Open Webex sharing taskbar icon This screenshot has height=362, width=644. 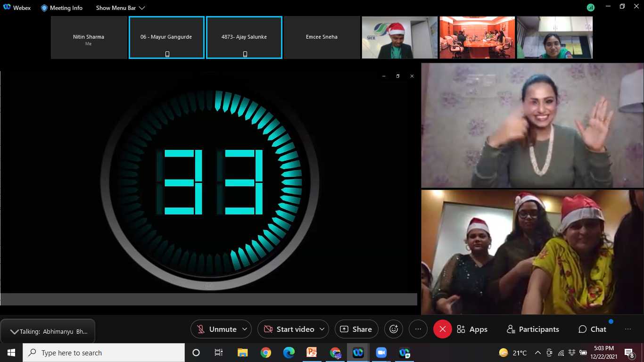tap(405, 353)
